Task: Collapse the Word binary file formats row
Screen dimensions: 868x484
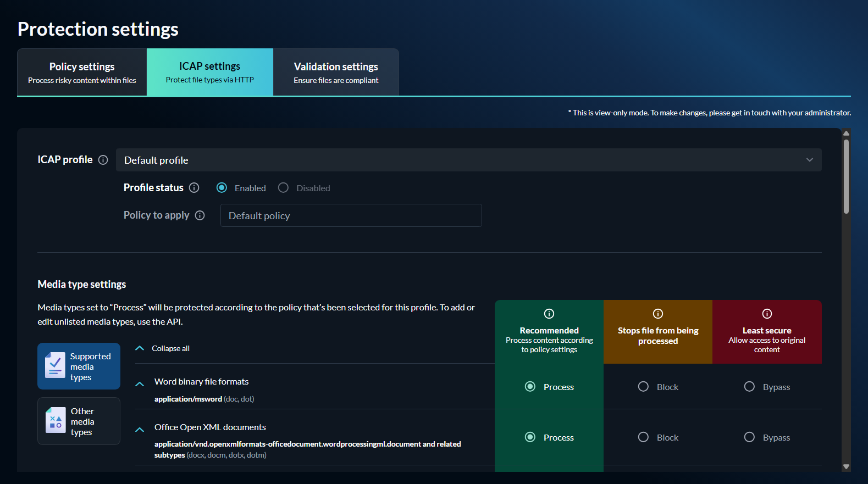Action: tap(140, 384)
